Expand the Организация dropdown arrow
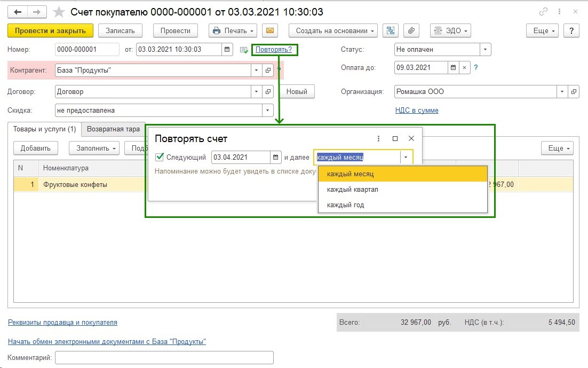Image resolution: width=588 pixels, height=368 pixels. (562, 92)
